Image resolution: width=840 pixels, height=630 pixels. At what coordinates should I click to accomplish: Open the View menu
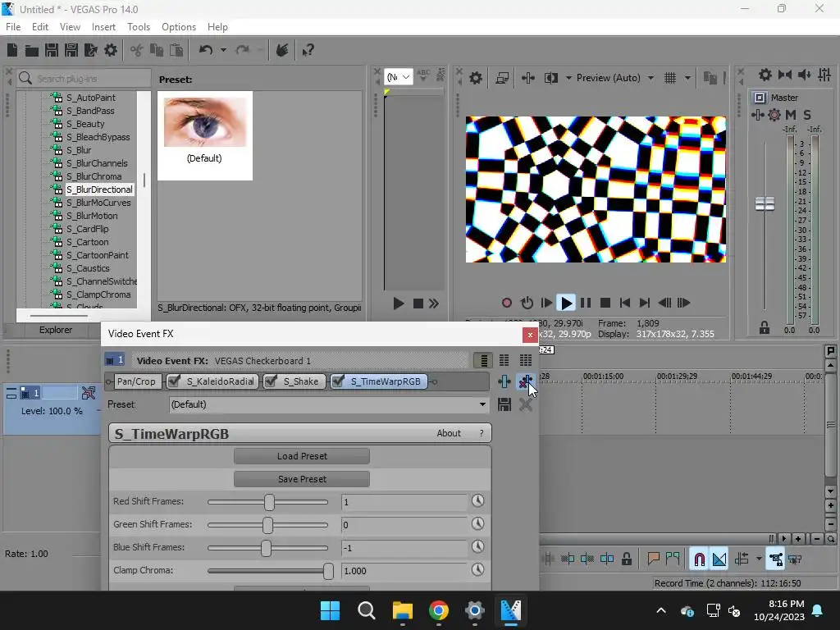pos(70,27)
